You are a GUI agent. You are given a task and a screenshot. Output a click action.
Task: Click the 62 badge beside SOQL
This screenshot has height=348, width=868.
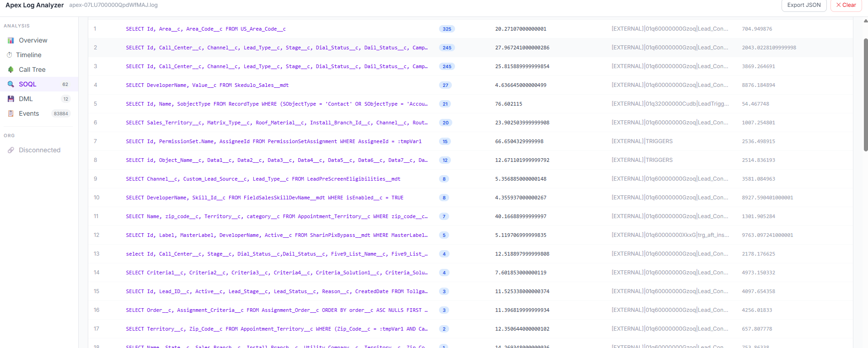[65, 84]
